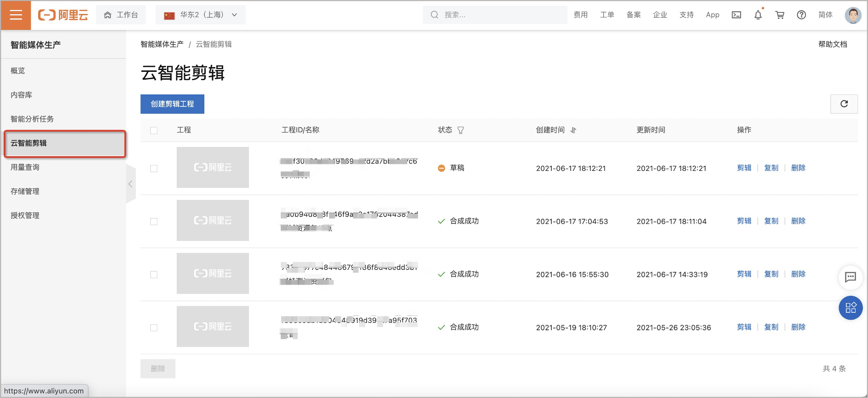Click 剪辑 for row updated 14:33:19
Image resolution: width=868 pixels, height=398 pixels.
click(x=744, y=274)
